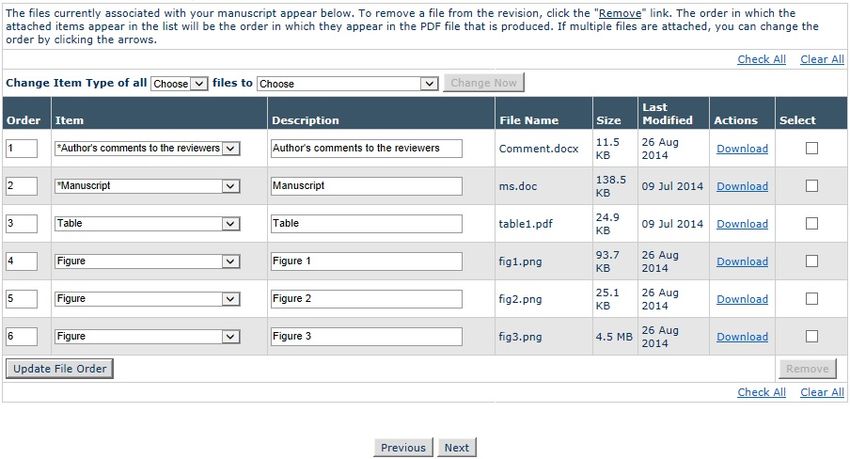Go to Next step

(x=456, y=448)
